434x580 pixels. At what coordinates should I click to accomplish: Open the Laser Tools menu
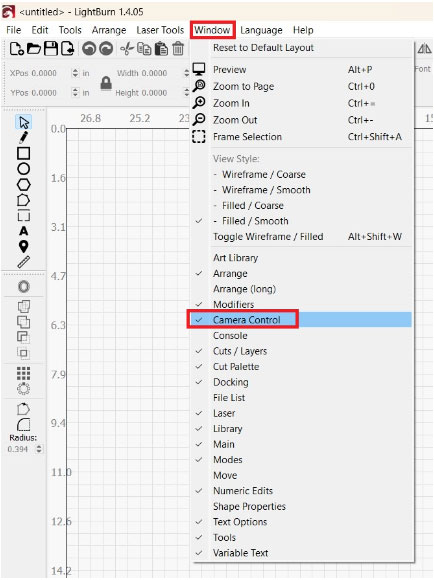point(160,30)
